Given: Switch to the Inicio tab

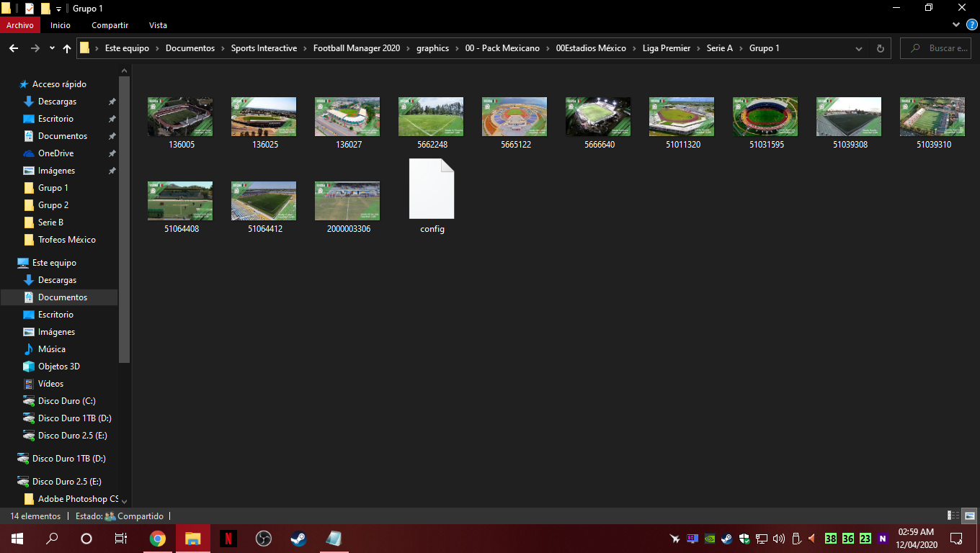Looking at the screenshot, I should coord(61,25).
